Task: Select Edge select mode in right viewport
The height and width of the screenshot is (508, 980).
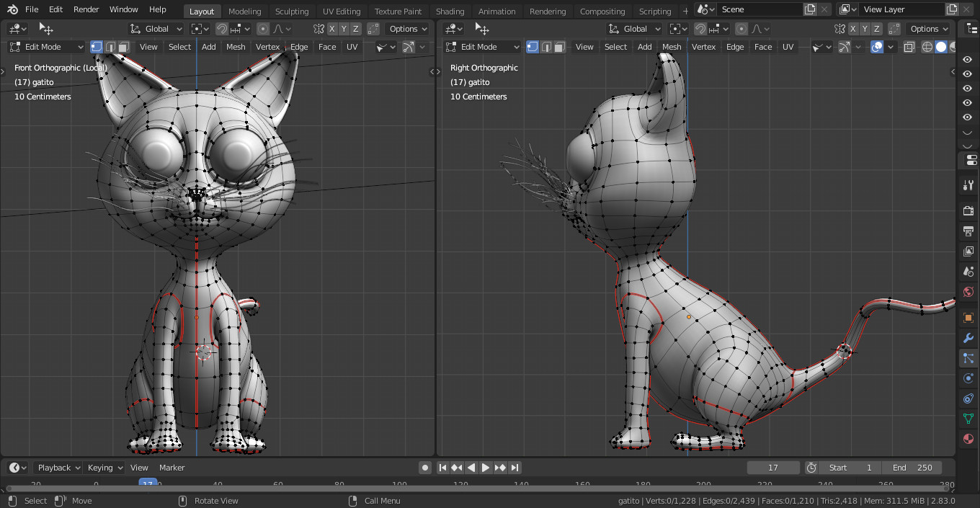Action: click(x=545, y=47)
